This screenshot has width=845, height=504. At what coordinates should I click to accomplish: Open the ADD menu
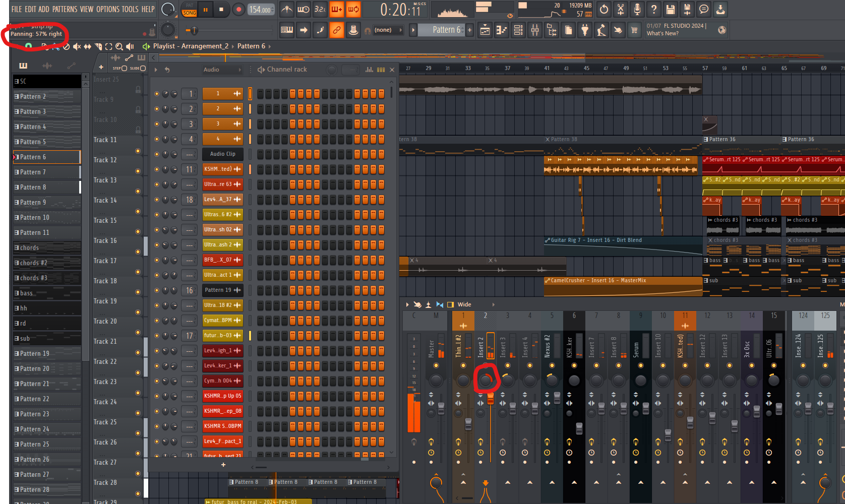[44, 9]
